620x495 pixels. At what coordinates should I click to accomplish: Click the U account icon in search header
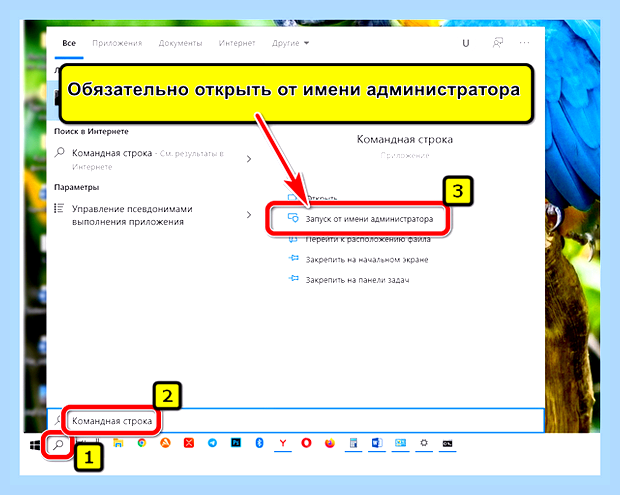[466, 43]
